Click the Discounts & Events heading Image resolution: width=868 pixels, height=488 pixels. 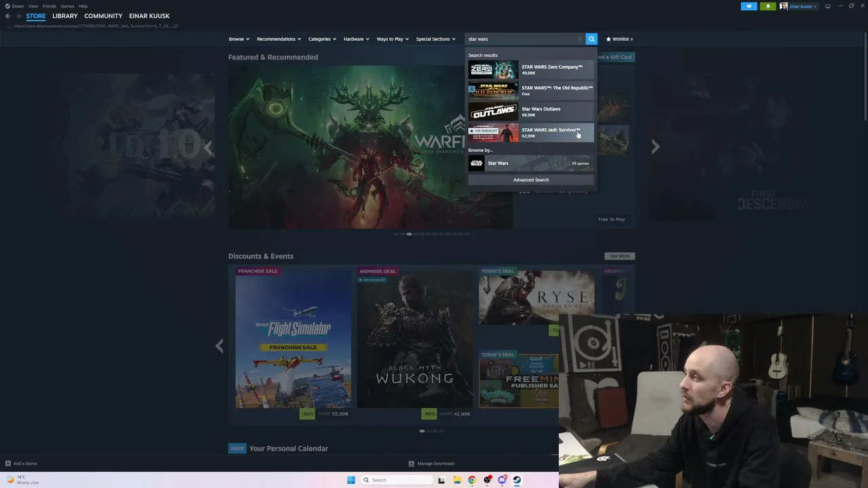(260, 256)
